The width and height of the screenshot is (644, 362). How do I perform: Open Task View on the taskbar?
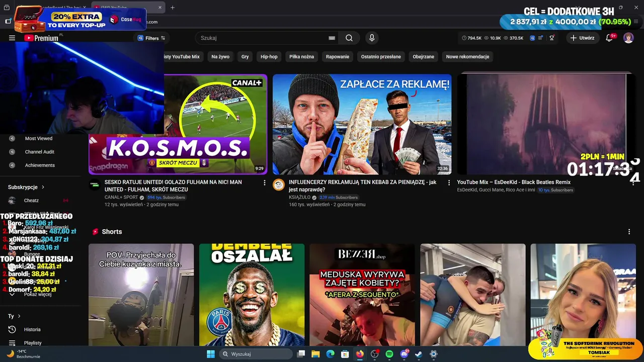tap(301, 354)
